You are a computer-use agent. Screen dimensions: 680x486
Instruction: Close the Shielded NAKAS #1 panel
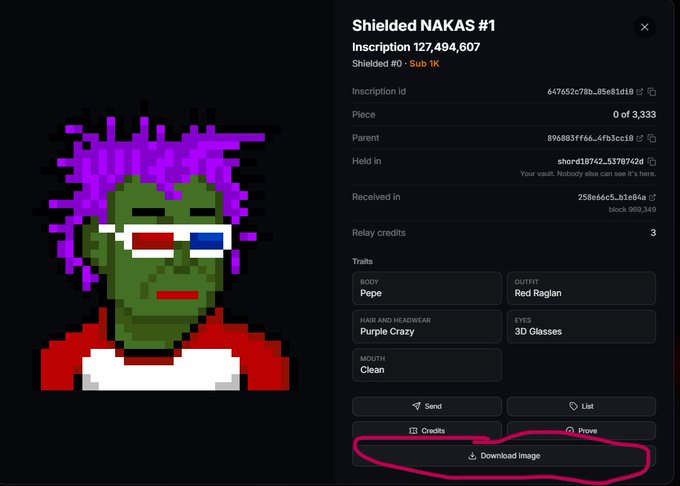(x=644, y=27)
